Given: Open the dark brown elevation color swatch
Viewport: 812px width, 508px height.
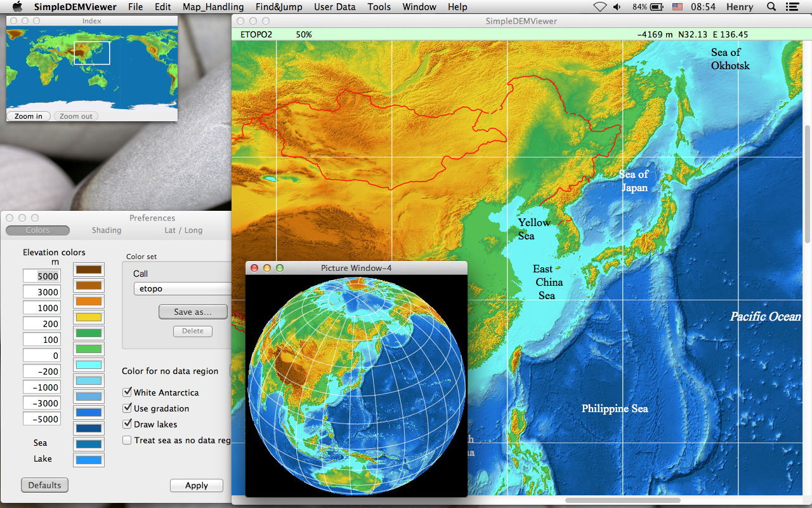Looking at the screenshot, I should [89, 269].
